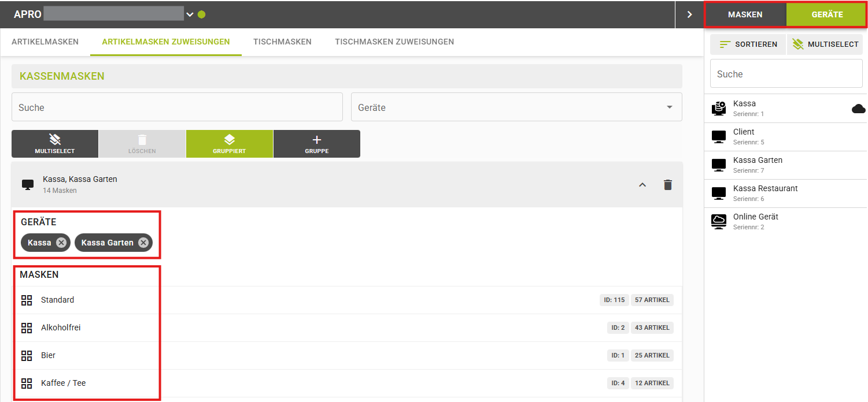Click the Gruppe add button
This screenshot has width=868, height=402.
click(316, 144)
